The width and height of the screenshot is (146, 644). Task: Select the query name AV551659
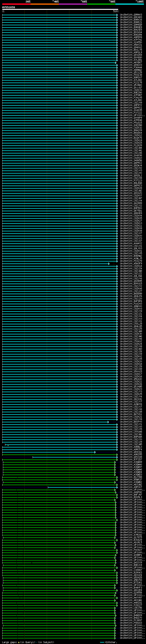click(8, 8)
